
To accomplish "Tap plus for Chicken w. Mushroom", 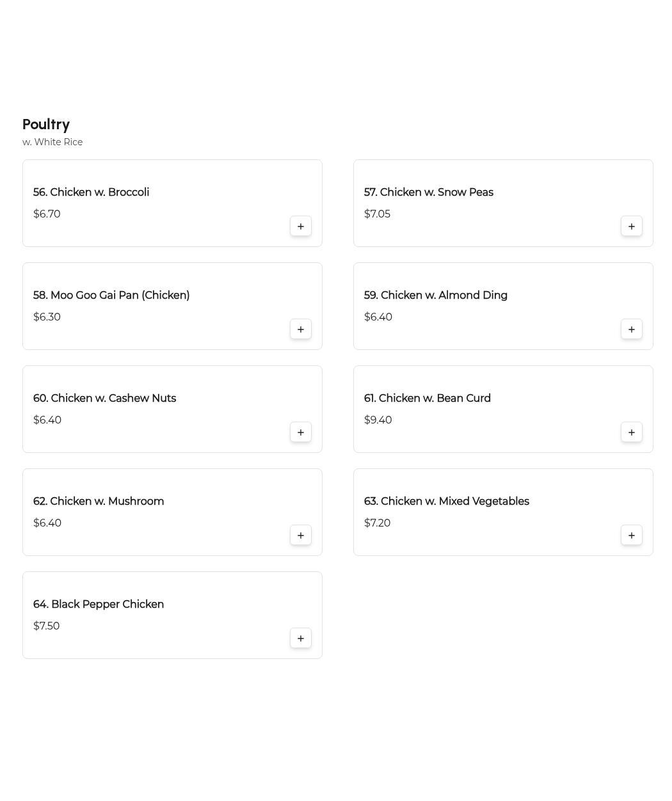I will point(301,535).
